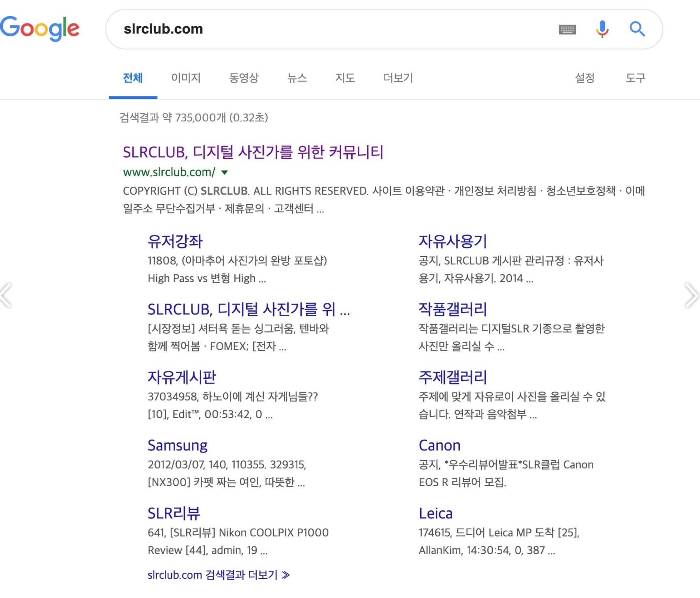The image size is (700, 598).
Task: Click snippet text 주제에 맞게 자유로이 사진을
Action: tap(512, 397)
